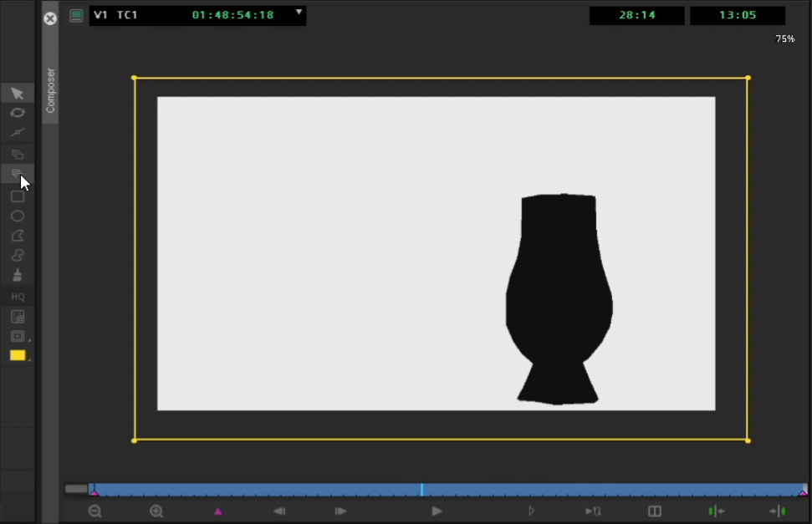Viewport: 812px width, 524px height.
Task: Click the Add Keyframe pink triangle button
Action: click(218, 511)
